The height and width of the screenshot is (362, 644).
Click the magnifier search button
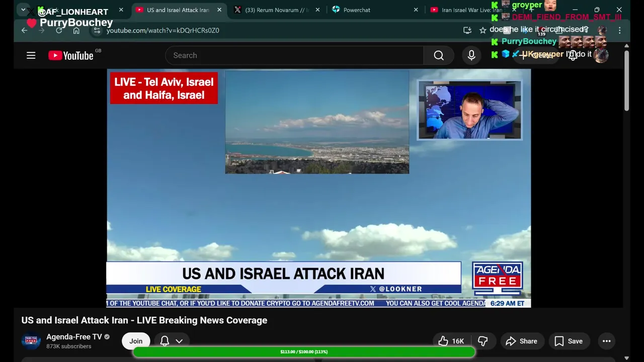point(439,55)
